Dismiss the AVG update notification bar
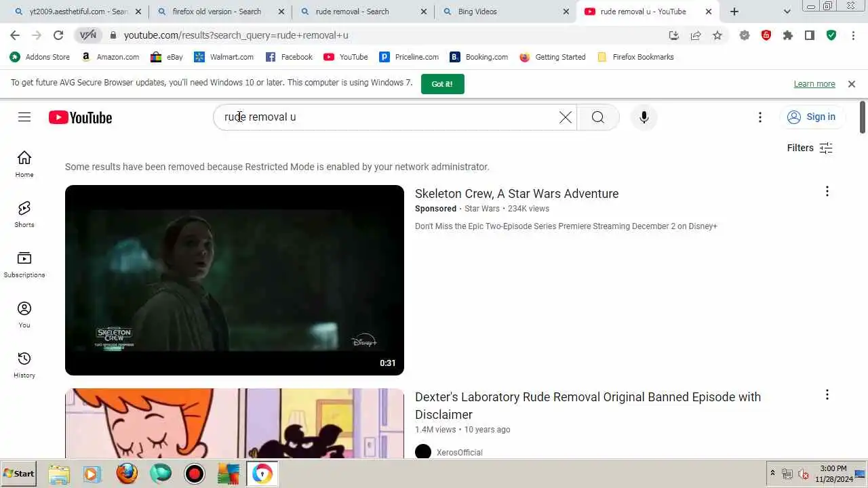The height and width of the screenshot is (488, 868). pos(852,84)
